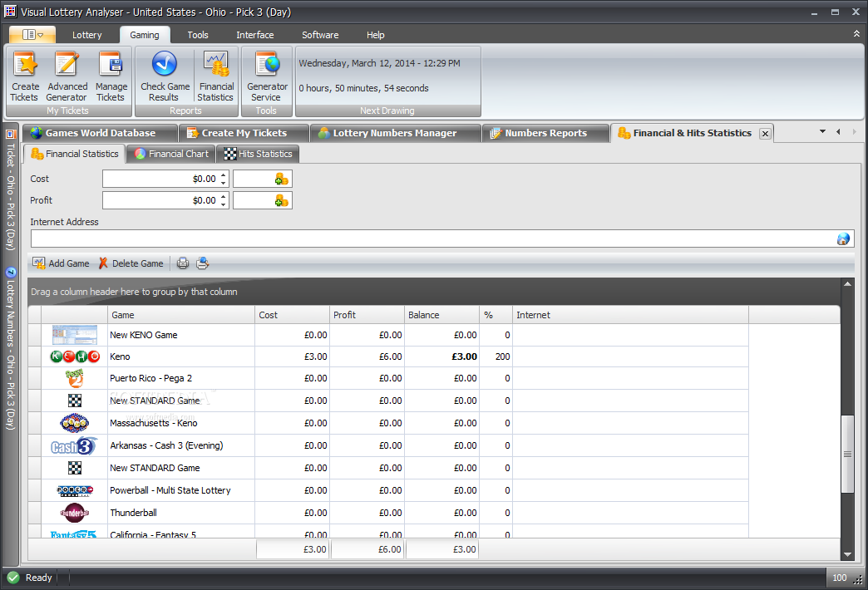Sort by the Game column header
The height and width of the screenshot is (590, 868).
pos(181,315)
